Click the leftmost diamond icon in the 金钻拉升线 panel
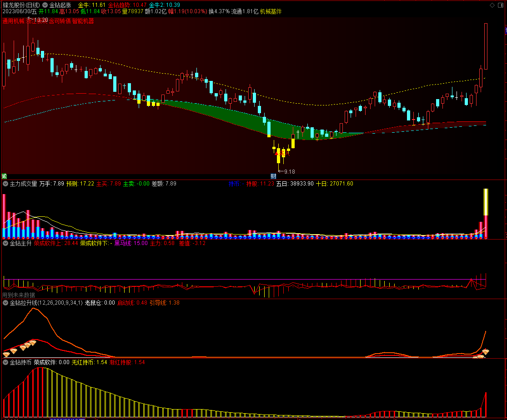Screen dimensions: 507x420 pos(6,354)
